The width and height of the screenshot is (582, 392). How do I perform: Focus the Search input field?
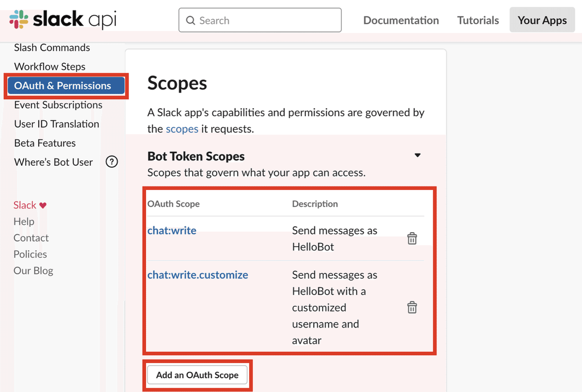click(x=267, y=20)
